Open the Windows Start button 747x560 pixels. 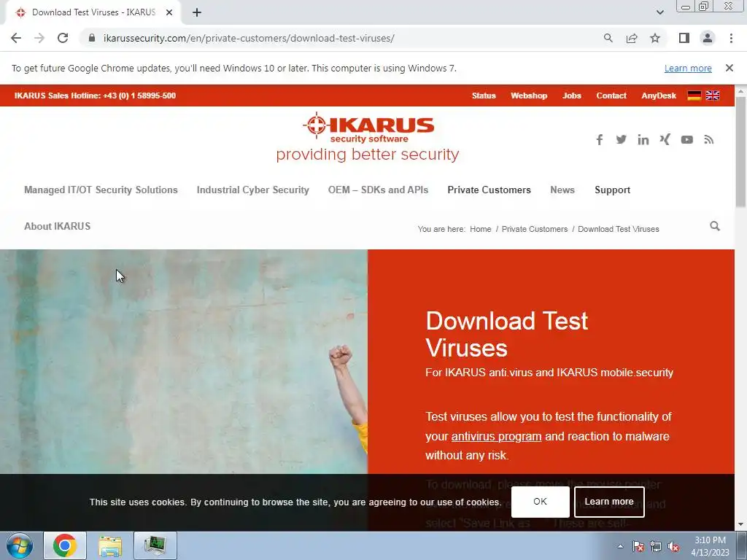[20, 545]
